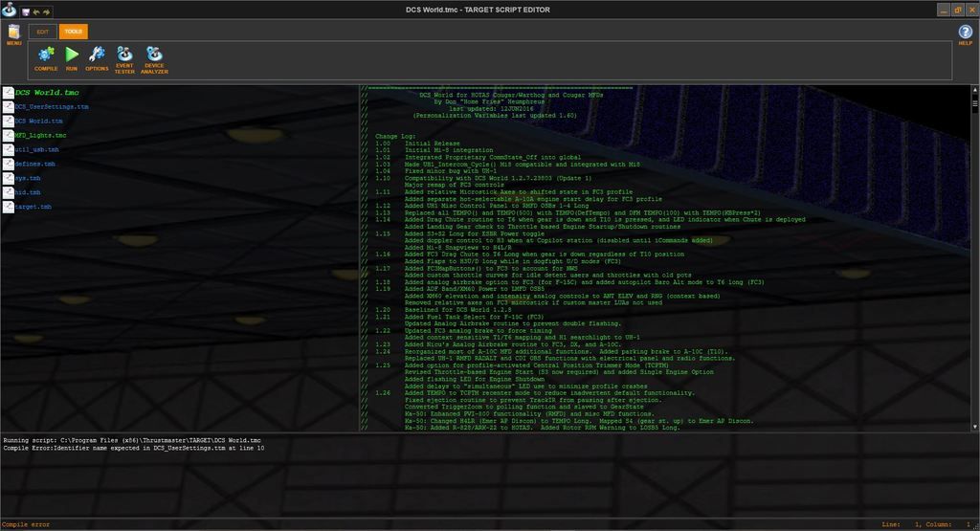Open DCS_UserSettings.ttm from file list

(x=51, y=107)
